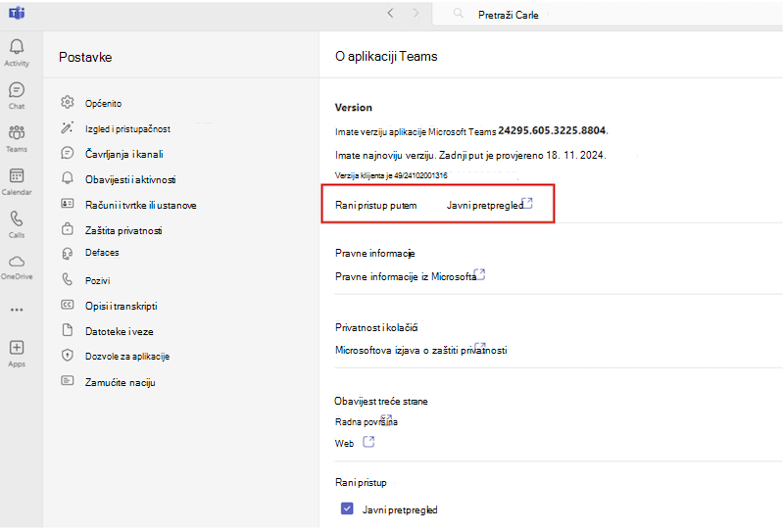Click the Microsoft Teams logo
This screenshot has width=784, height=532.
[17, 13]
